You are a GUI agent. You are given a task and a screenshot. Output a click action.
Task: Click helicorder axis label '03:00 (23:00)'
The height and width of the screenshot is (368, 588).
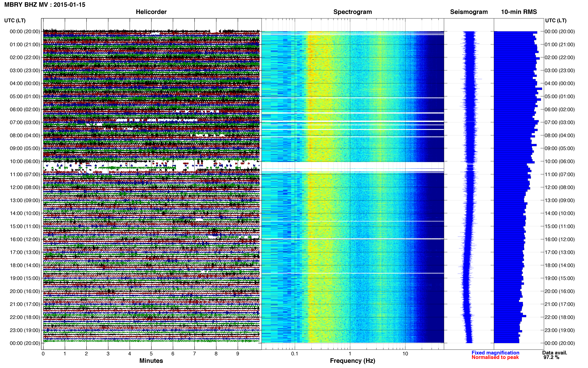25,71
